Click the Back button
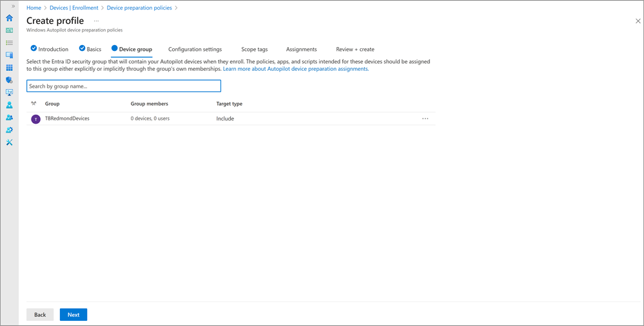The height and width of the screenshot is (326, 644). [x=40, y=314]
